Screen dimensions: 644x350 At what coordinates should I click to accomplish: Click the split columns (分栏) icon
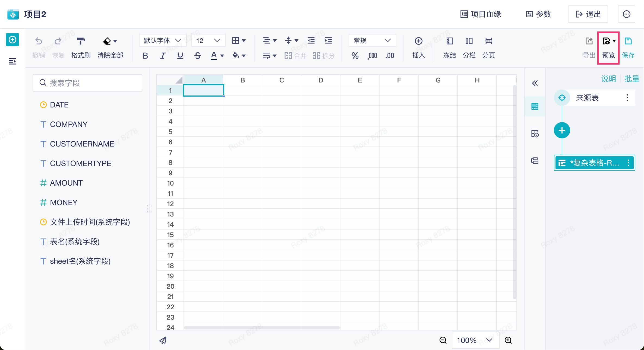point(469,41)
